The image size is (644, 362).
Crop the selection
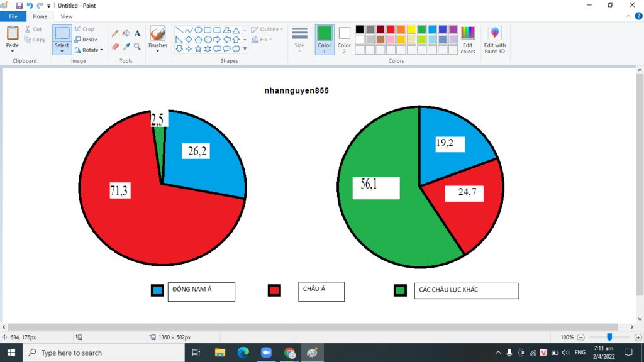point(85,29)
